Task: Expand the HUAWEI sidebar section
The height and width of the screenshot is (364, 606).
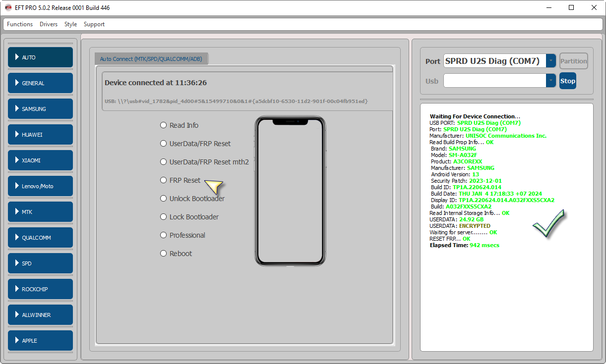Action: 40,135
